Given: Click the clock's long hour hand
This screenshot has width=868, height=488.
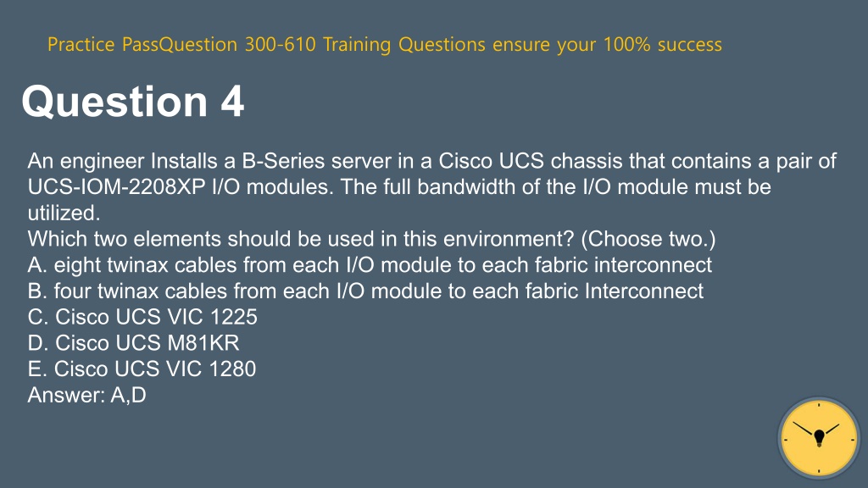Looking at the screenshot, I should coord(804,430).
